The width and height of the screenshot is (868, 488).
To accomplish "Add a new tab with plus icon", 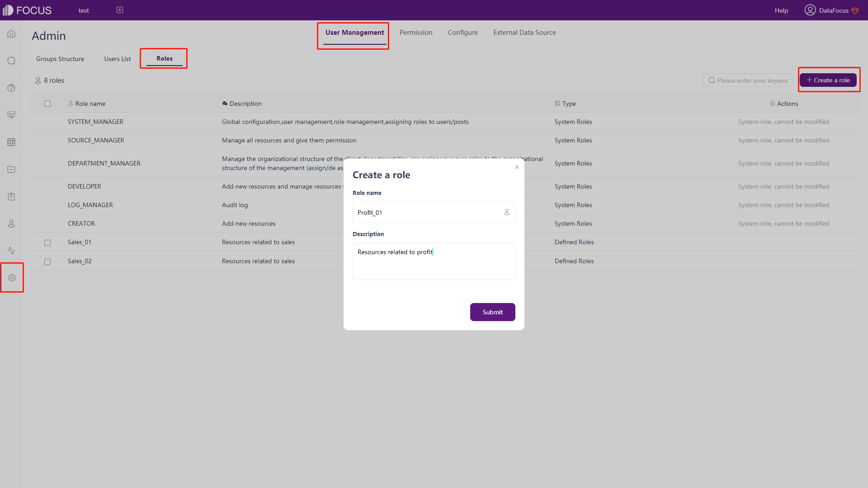I will pyautogui.click(x=120, y=10).
